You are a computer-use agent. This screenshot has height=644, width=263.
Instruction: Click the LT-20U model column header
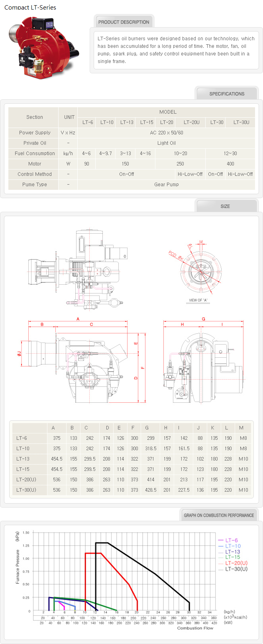192,122
